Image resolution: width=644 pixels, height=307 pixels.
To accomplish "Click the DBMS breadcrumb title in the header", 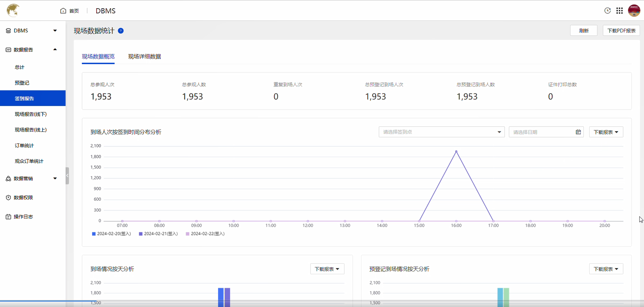I will 106,11.
